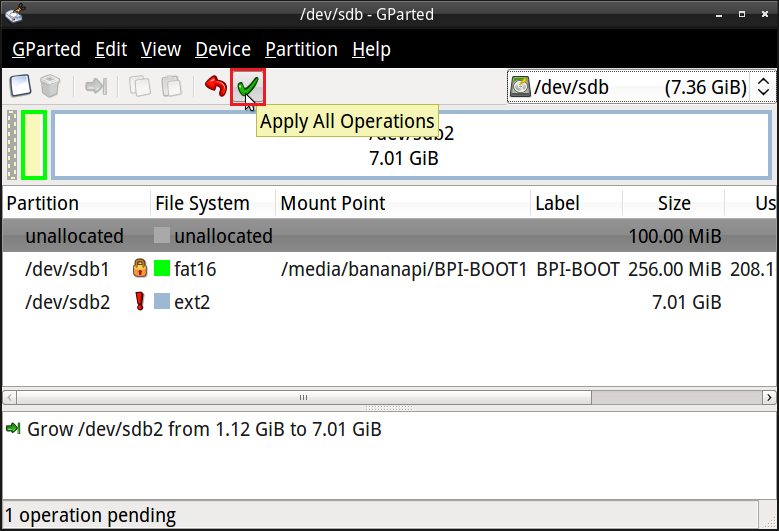Click the red warning icon beside /dev/sdb2
The image size is (779, 531).
coord(139,302)
